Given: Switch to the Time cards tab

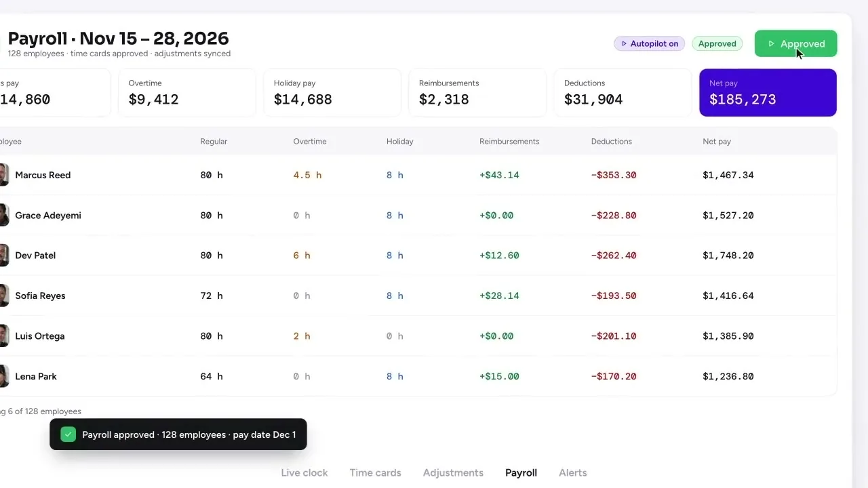Looking at the screenshot, I should [376, 472].
